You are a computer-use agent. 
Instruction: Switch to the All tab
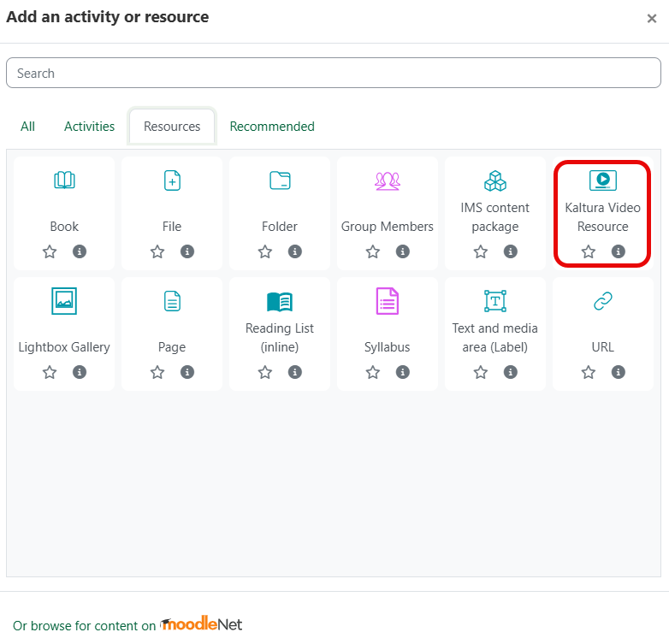pyautogui.click(x=27, y=127)
